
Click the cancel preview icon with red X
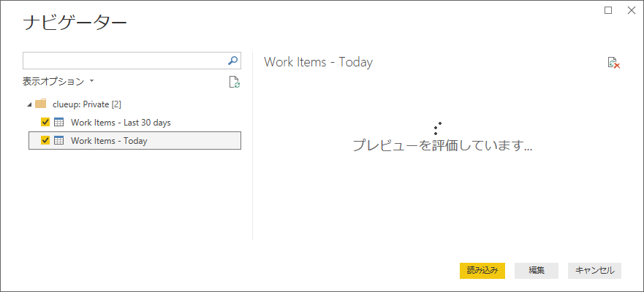(614, 63)
